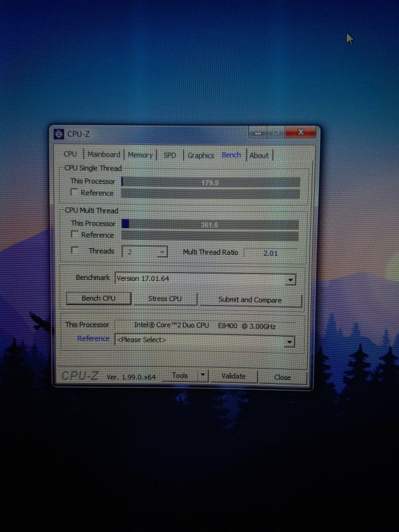The image size is (399, 532).
Task: Open the About tab
Action: coord(259,156)
